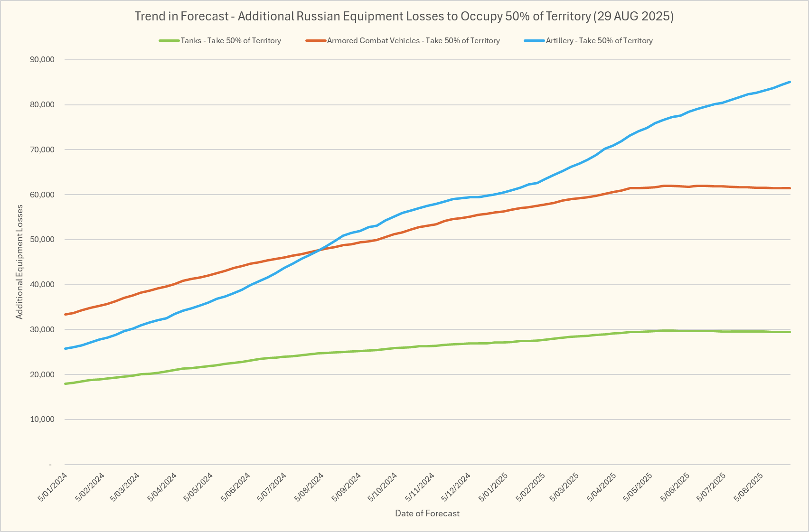Click the blue Artillery line's right endpoint

tap(790, 82)
